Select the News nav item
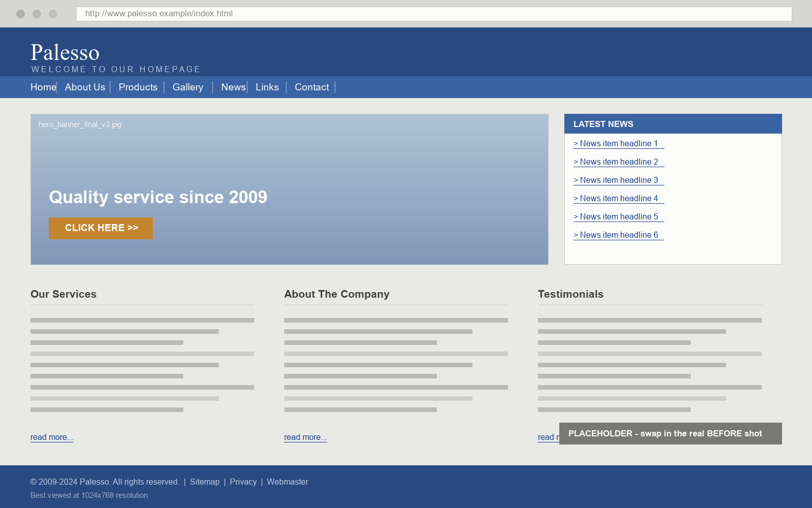This screenshot has width=812, height=508. tap(233, 87)
